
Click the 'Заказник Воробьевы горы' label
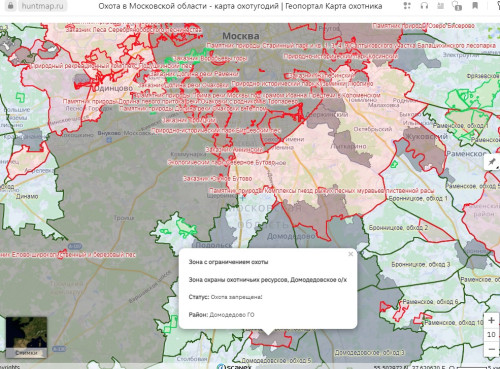click(210, 59)
